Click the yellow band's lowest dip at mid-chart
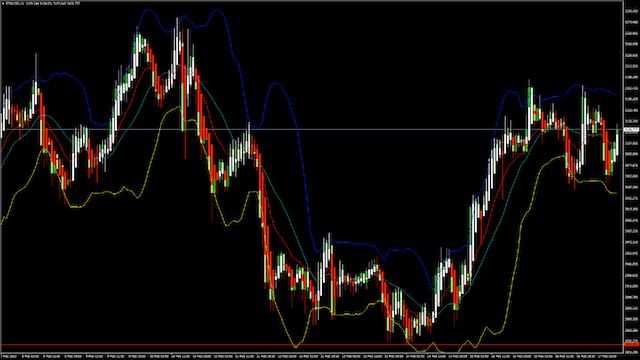 296,347
